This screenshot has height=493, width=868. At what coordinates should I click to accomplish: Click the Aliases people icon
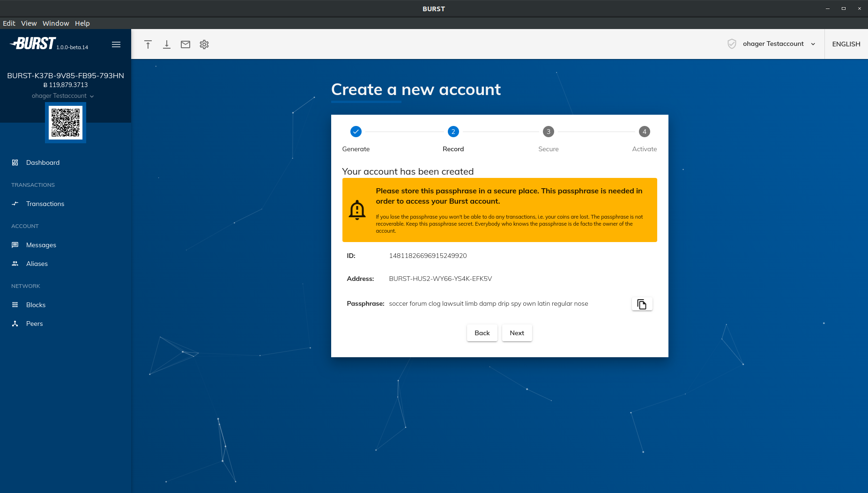point(15,264)
